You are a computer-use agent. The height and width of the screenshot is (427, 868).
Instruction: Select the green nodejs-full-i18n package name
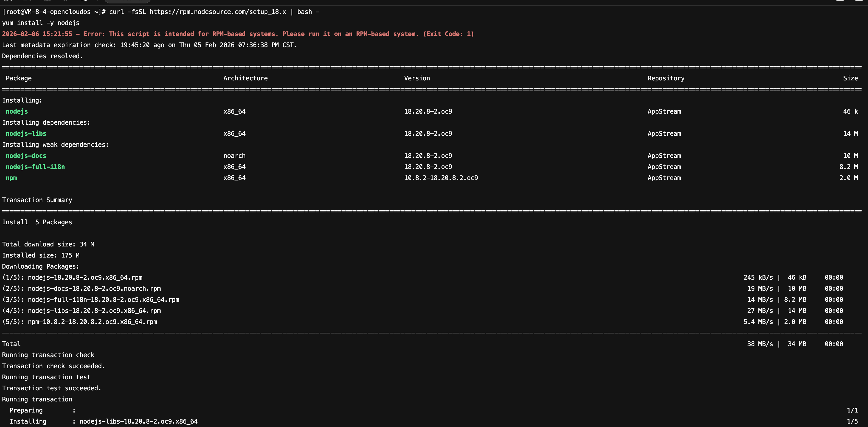coord(35,167)
